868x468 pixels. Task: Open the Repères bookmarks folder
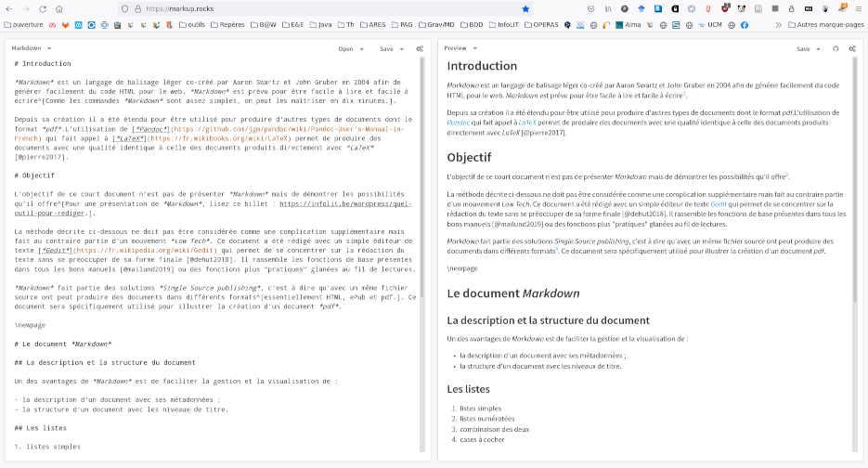pyautogui.click(x=227, y=25)
